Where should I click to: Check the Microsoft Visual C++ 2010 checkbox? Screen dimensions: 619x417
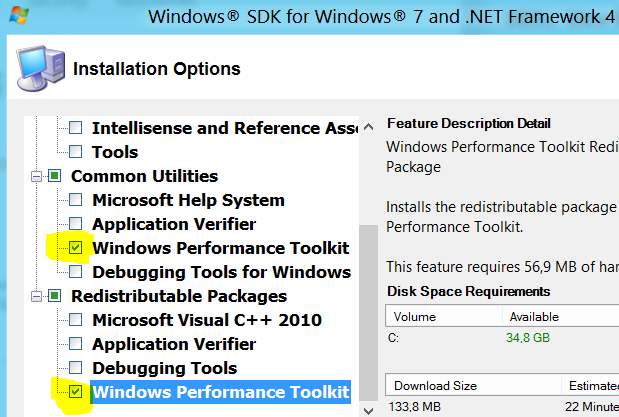(x=76, y=320)
